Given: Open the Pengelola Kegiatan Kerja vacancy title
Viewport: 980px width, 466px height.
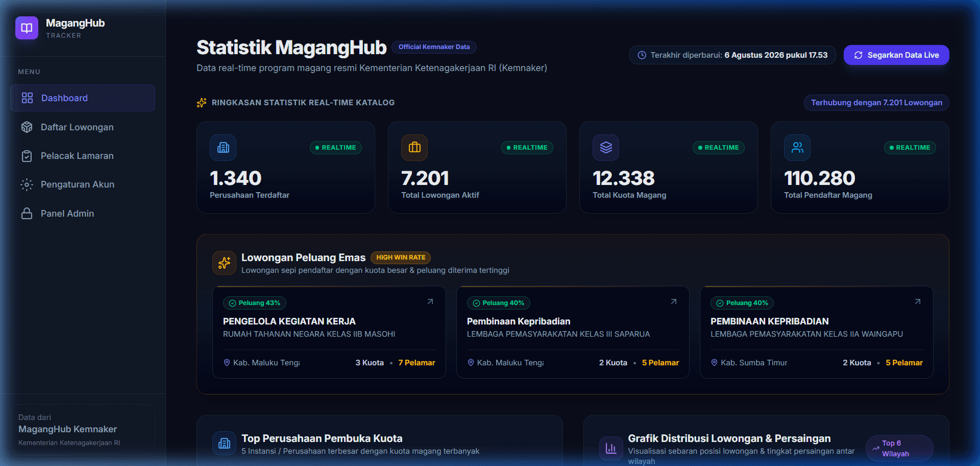Looking at the screenshot, I should [x=289, y=321].
